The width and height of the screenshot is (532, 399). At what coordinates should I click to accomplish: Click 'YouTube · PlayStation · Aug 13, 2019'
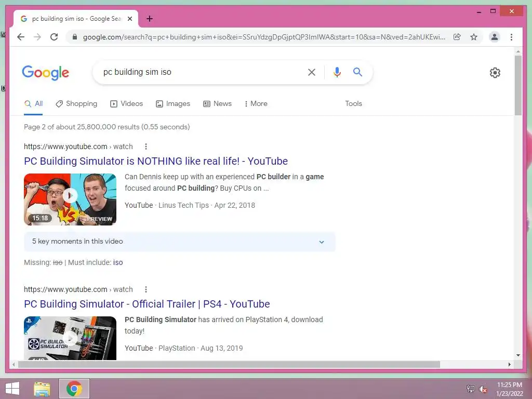(183, 348)
